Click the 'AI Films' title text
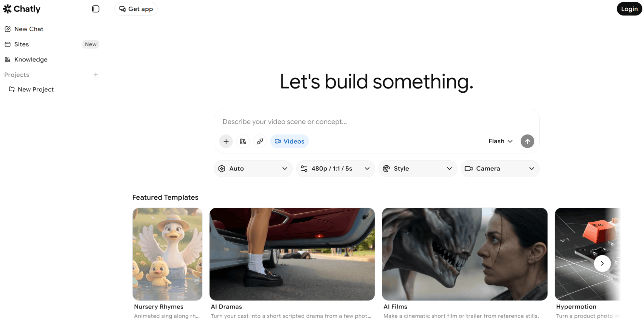 (395, 307)
